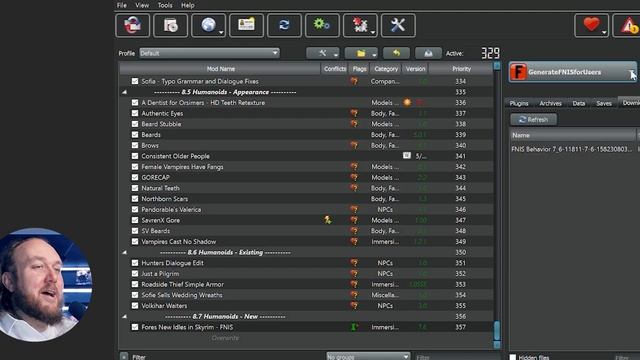Click the notes icon on Consistent Older People row
640x360 pixels.
[x=407, y=156]
